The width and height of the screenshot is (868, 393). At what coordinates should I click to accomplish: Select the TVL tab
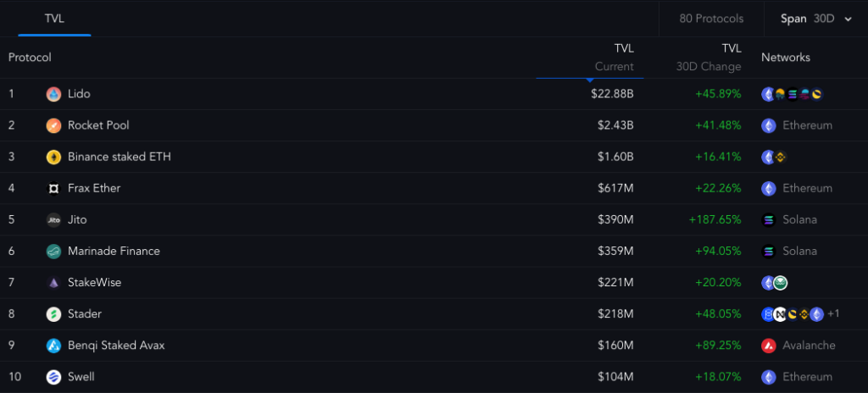(54, 19)
